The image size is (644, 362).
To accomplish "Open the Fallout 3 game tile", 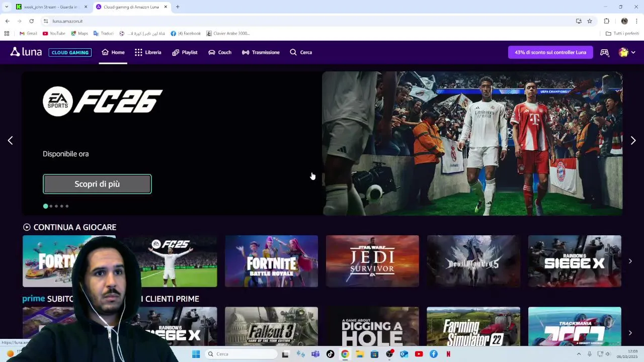I will coord(271,326).
